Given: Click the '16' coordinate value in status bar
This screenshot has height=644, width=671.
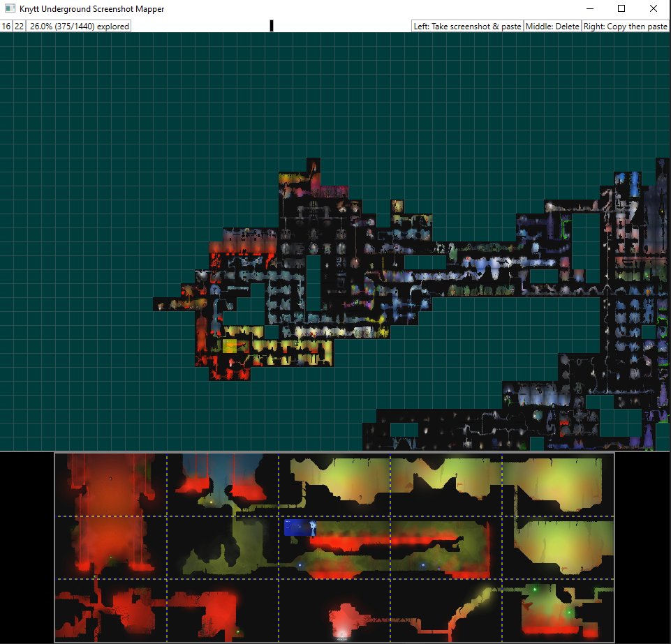Looking at the screenshot, I should (x=6, y=26).
